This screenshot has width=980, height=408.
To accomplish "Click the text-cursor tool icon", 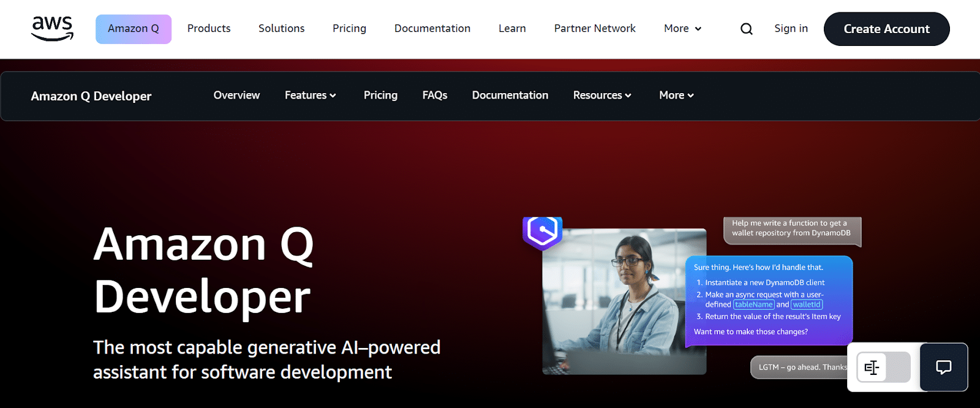I will [872, 368].
